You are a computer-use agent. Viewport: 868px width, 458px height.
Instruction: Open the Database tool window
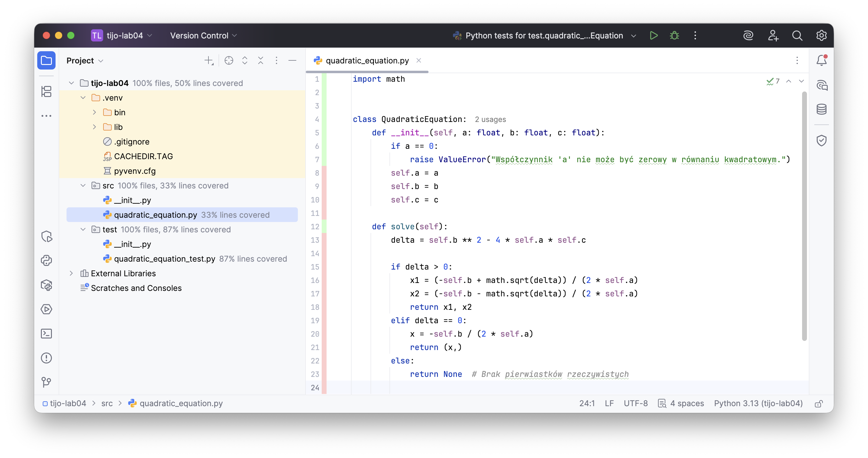821,109
